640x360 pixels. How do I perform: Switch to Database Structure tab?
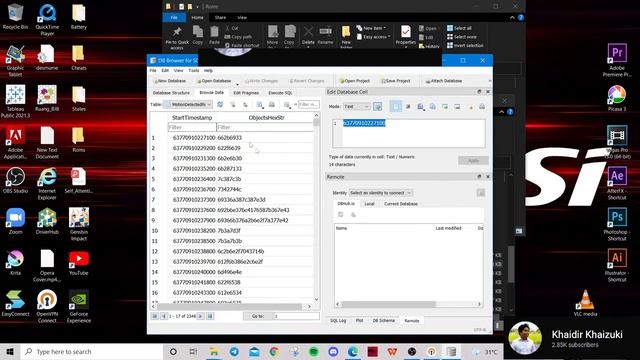coord(171,93)
